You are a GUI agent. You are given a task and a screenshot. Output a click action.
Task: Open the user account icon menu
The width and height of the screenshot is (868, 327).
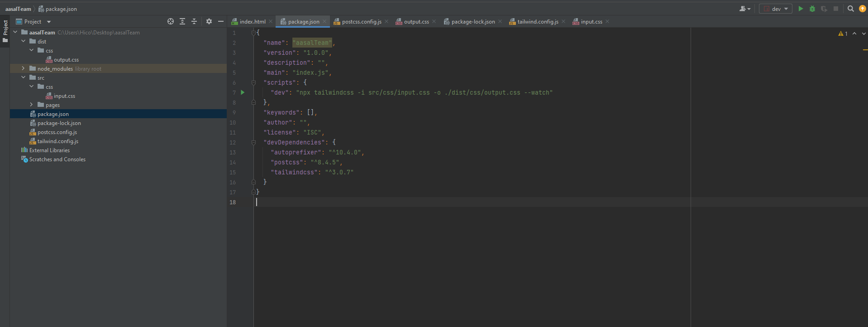click(744, 9)
